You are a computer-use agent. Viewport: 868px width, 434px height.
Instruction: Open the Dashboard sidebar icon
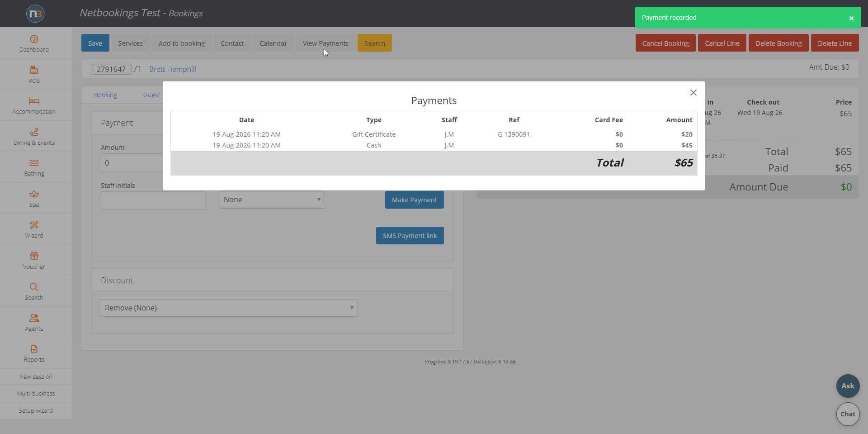point(34,39)
